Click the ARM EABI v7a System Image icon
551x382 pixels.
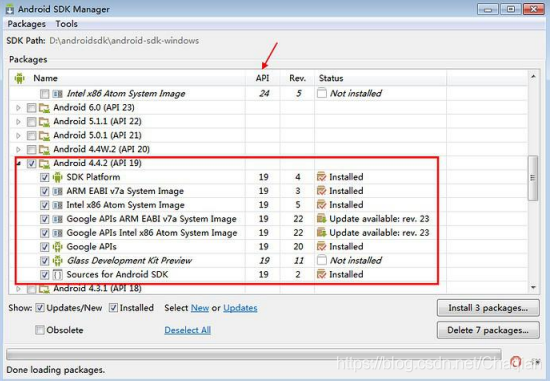point(57,191)
